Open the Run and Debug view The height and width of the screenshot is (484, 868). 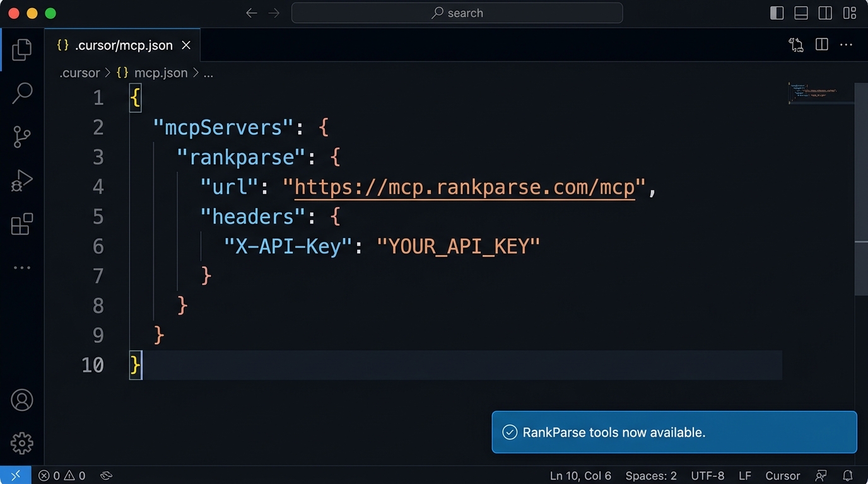22,181
